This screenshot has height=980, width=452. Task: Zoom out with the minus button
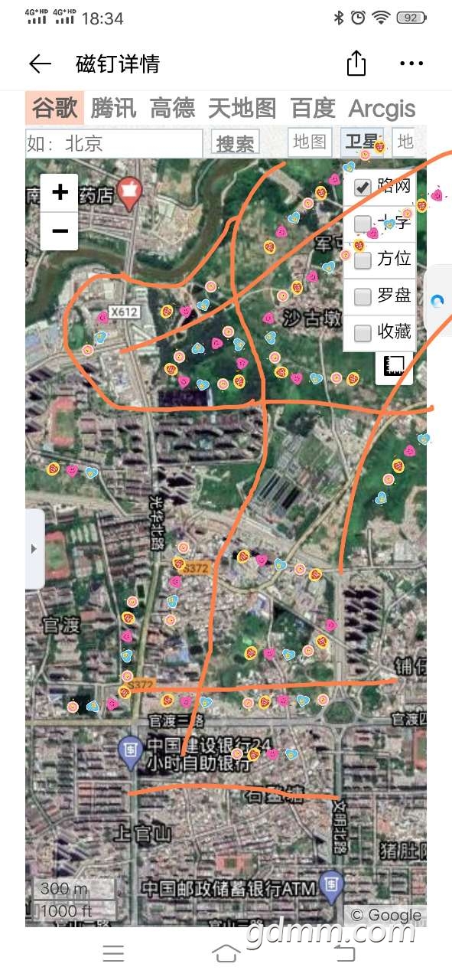click(60, 230)
